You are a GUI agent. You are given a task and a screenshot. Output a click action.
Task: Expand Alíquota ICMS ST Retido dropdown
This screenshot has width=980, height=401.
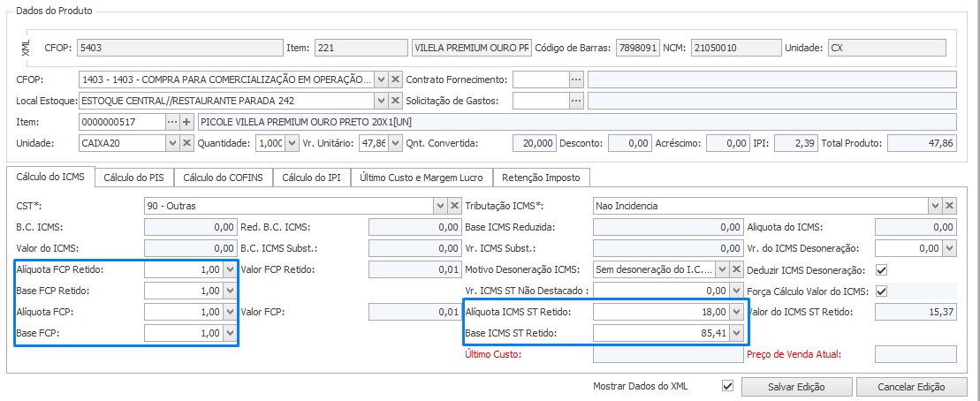[735, 312]
